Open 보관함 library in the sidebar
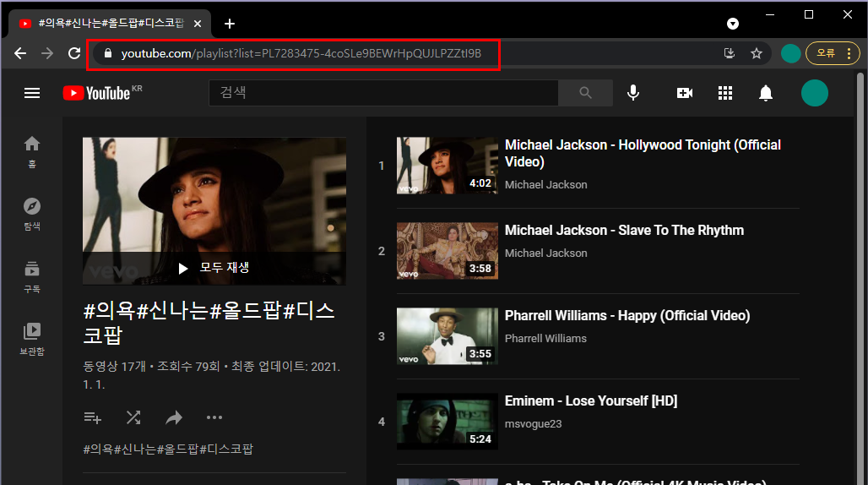 32,340
